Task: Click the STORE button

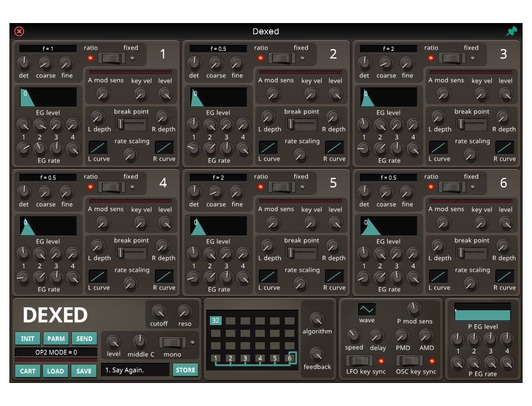Action: point(186,370)
